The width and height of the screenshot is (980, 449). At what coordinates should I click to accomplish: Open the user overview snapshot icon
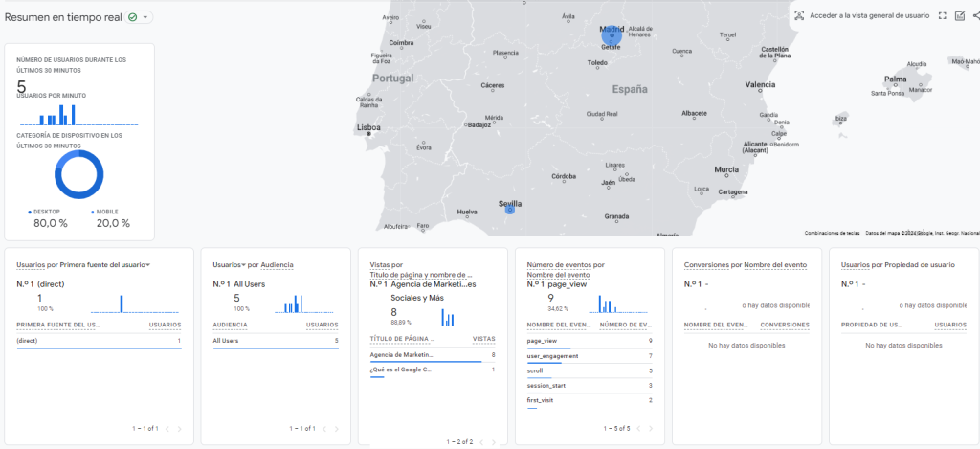click(x=798, y=15)
